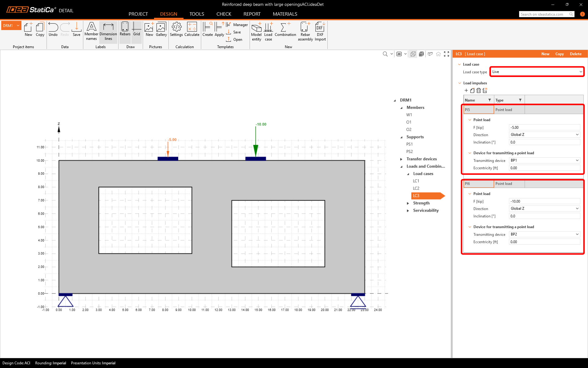This screenshot has width=588, height=368.
Task: Open the Load case type dropdown
Action: pos(537,72)
